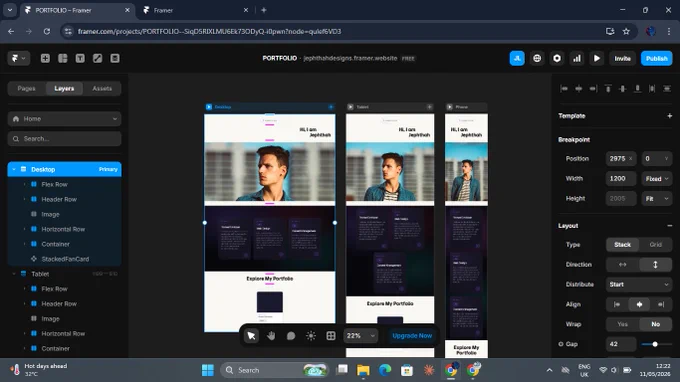Open the Home page dropdown
This screenshot has width=680, height=382.
(x=64, y=119)
